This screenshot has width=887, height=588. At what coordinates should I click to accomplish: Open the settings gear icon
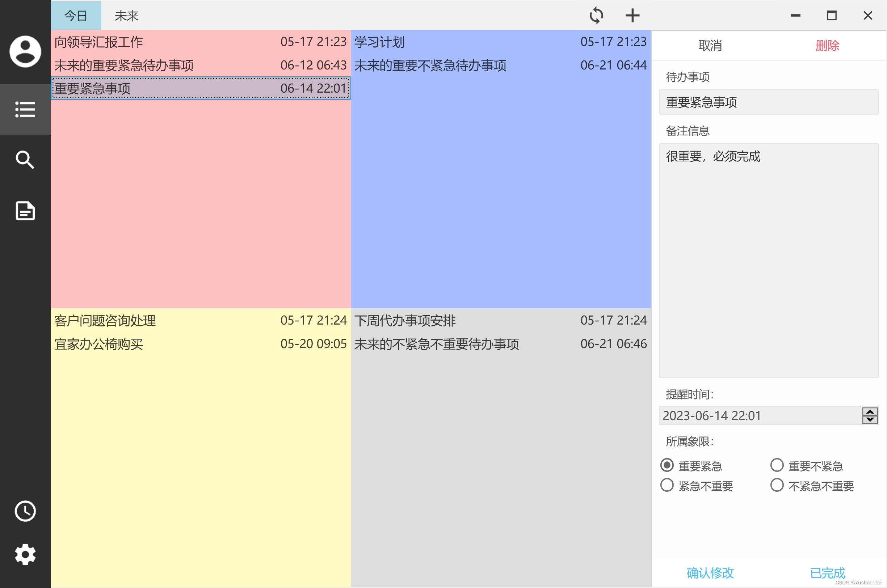click(x=25, y=554)
